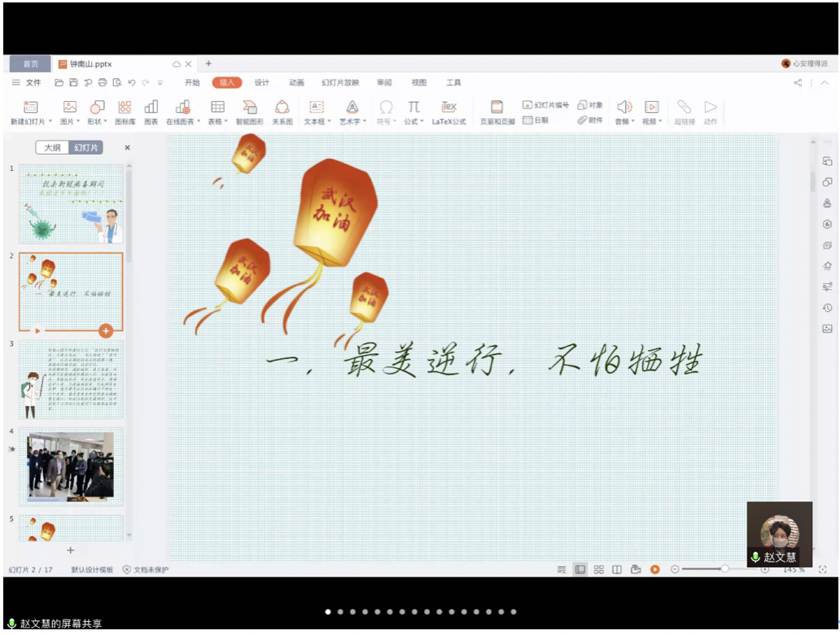Click the 附件 attachment icon
The image size is (840, 635).
click(x=590, y=120)
